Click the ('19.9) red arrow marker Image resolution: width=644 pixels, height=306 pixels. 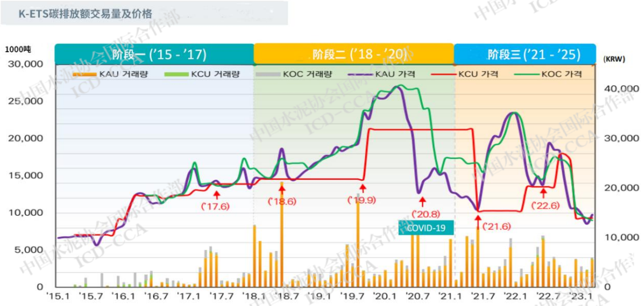(x=362, y=190)
